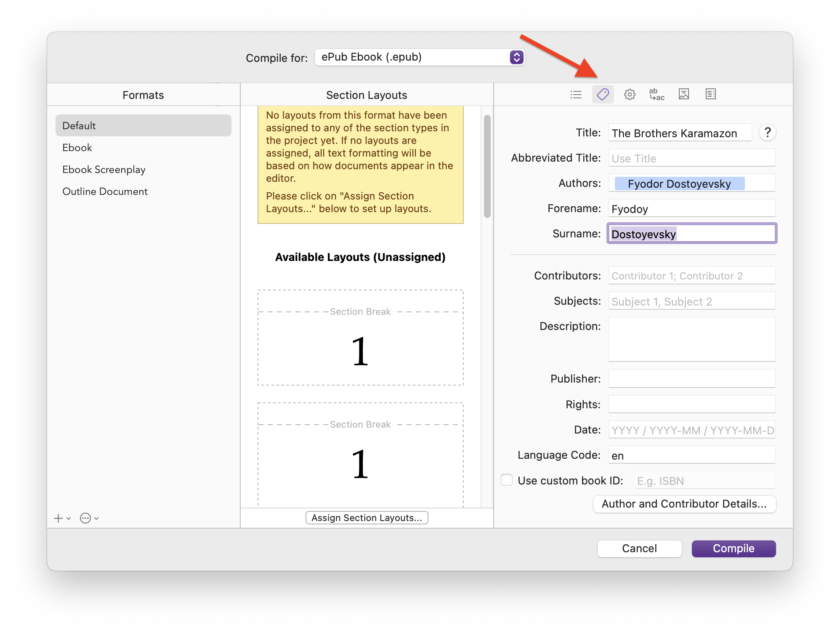
Task: Select the Ebook format in the list
Action: point(77,148)
